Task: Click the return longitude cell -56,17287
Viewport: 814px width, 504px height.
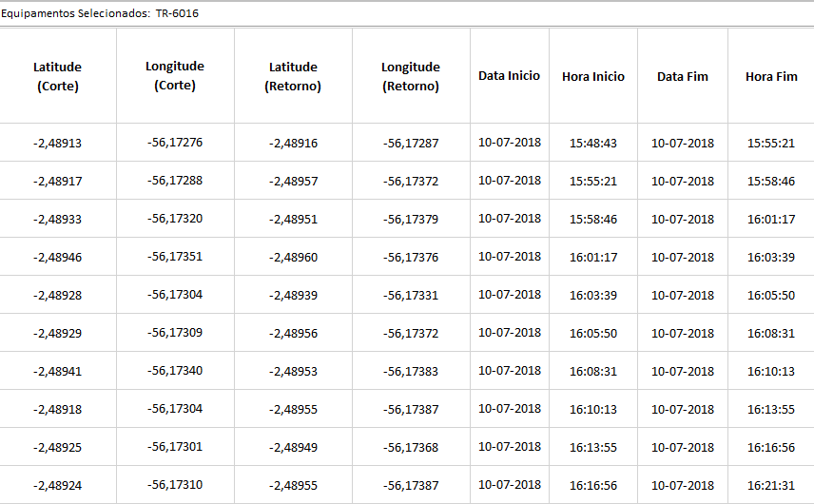Action: click(411, 144)
